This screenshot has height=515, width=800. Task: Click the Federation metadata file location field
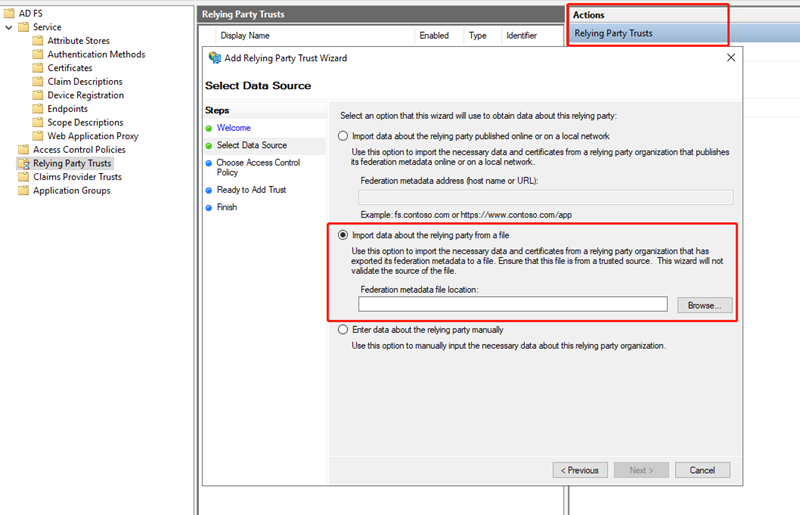pyautogui.click(x=512, y=305)
